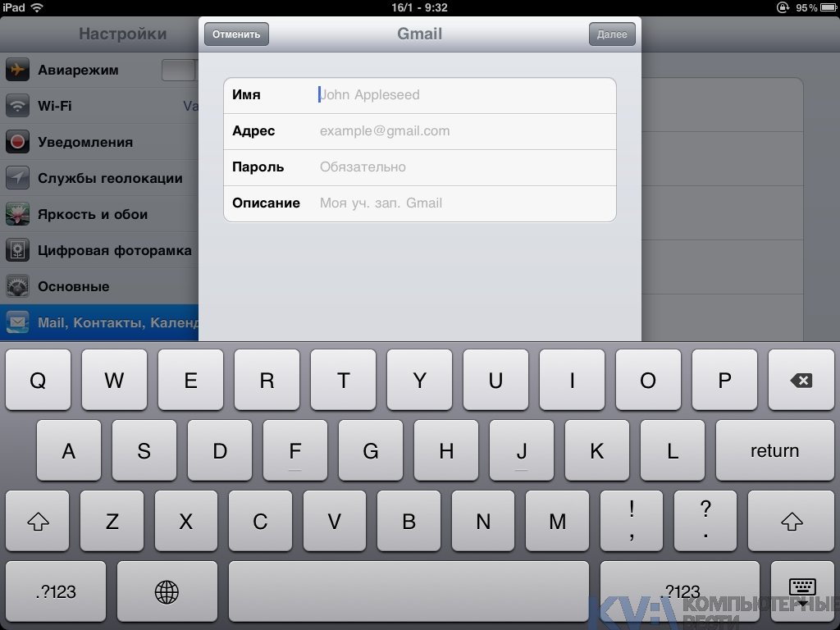Tap the right .?123 numbers key
The image size is (840, 630).
[x=680, y=592]
